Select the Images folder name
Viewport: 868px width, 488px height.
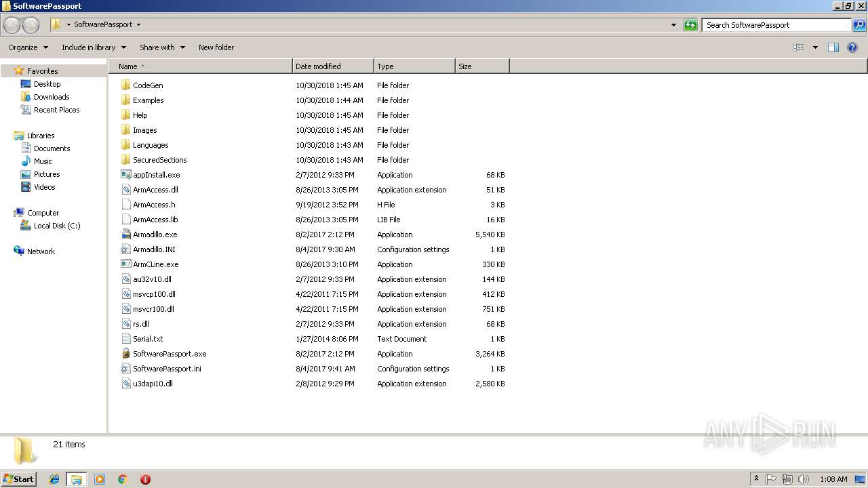(x=144, y=130)
